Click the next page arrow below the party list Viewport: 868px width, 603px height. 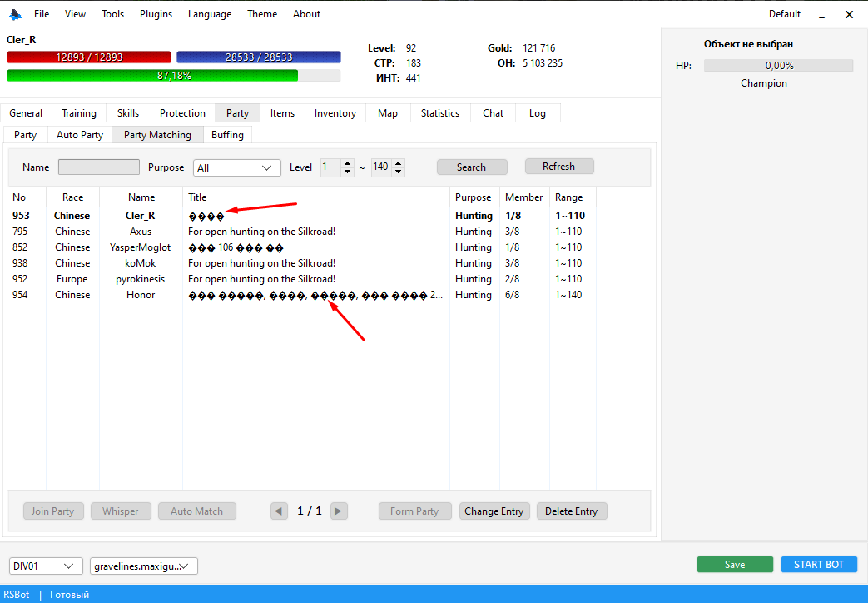[x=339, y=511]
